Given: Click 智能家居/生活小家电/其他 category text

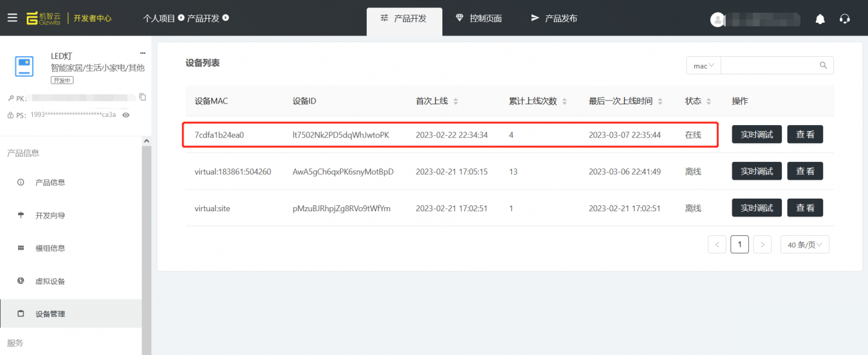Looking at the screenshot, I should 98,68.
